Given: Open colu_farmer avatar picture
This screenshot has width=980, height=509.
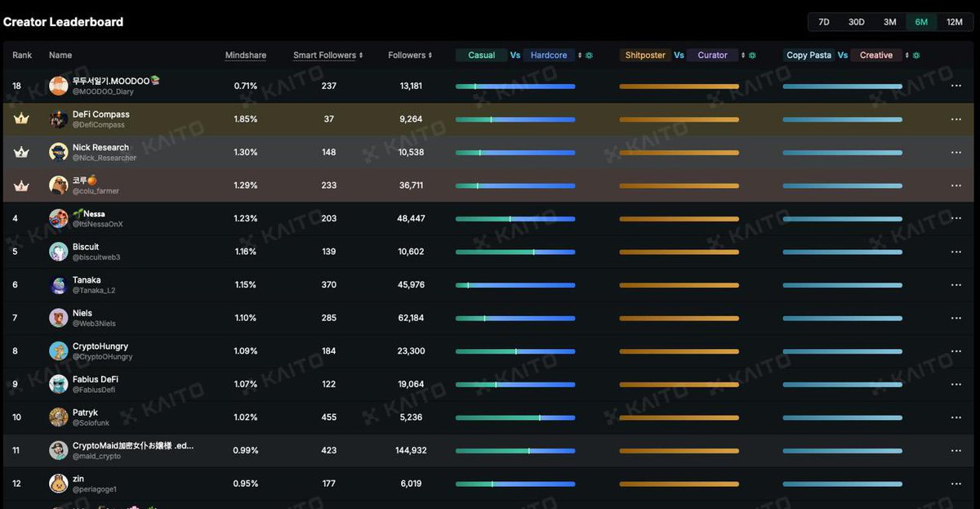Looking at the screenshot, I should (x=58, y=185).
